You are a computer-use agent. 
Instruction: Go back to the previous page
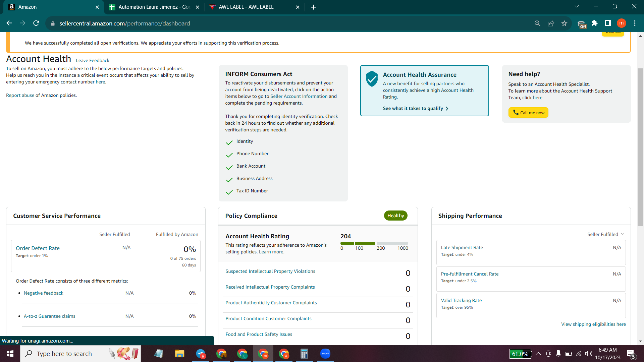pos(9,23)
